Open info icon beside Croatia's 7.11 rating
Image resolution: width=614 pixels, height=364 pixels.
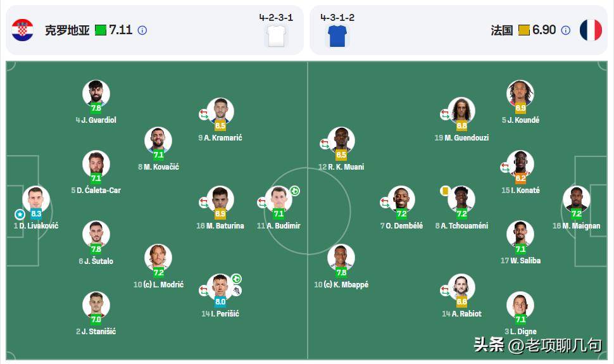tap(142, 30)
